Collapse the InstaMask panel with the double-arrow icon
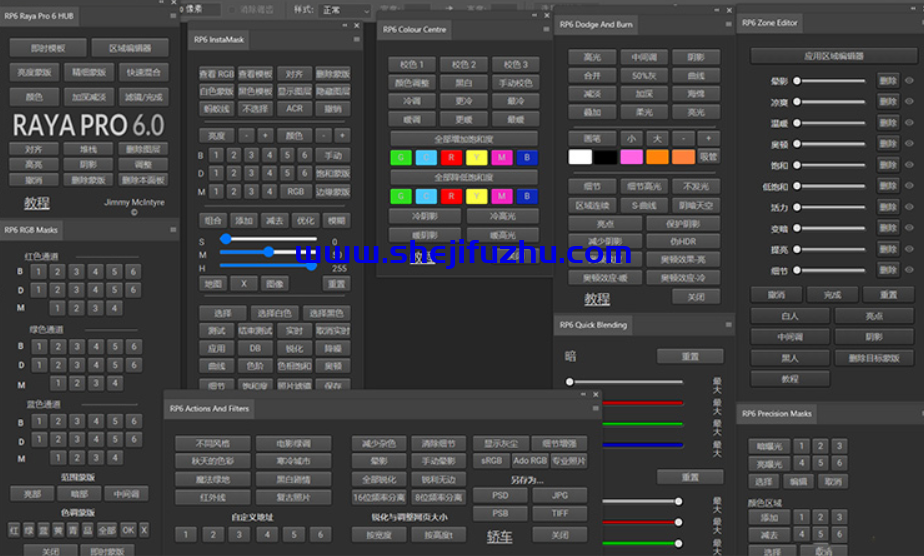This screenshot has height=556, width=924. pyautogui.click(x=345, y=25)
